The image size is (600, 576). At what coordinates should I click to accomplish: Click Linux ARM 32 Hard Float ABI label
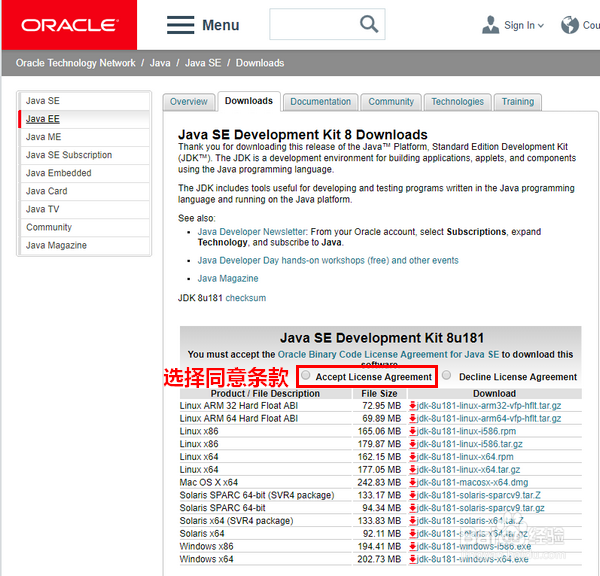click(239, 406)
